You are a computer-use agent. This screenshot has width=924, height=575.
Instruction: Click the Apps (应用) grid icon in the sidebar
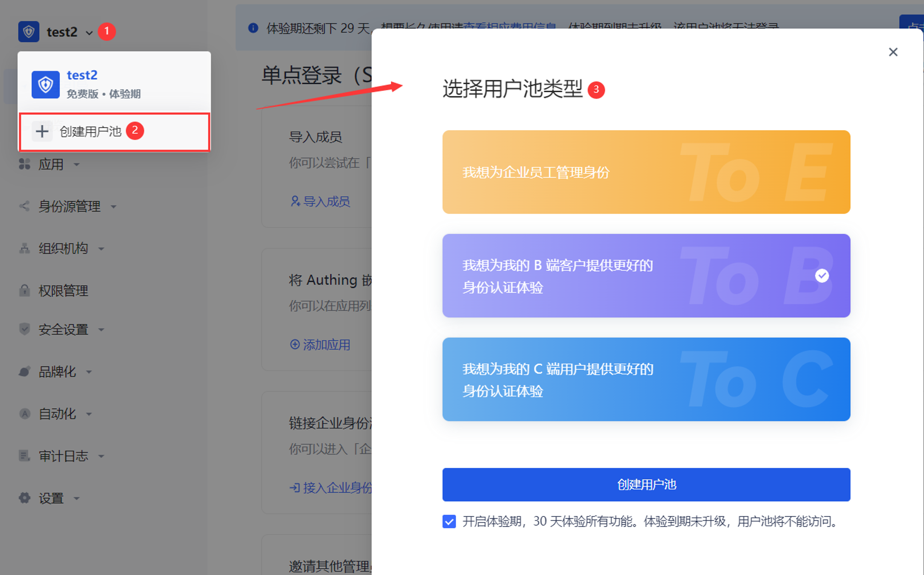click(x=24, y=164)
